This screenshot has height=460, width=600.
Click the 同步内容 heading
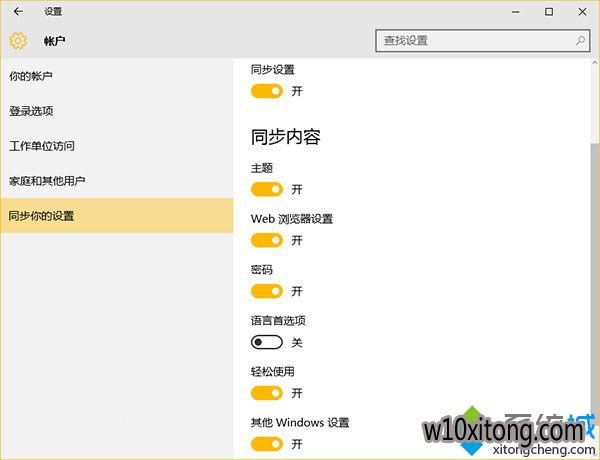285,137
